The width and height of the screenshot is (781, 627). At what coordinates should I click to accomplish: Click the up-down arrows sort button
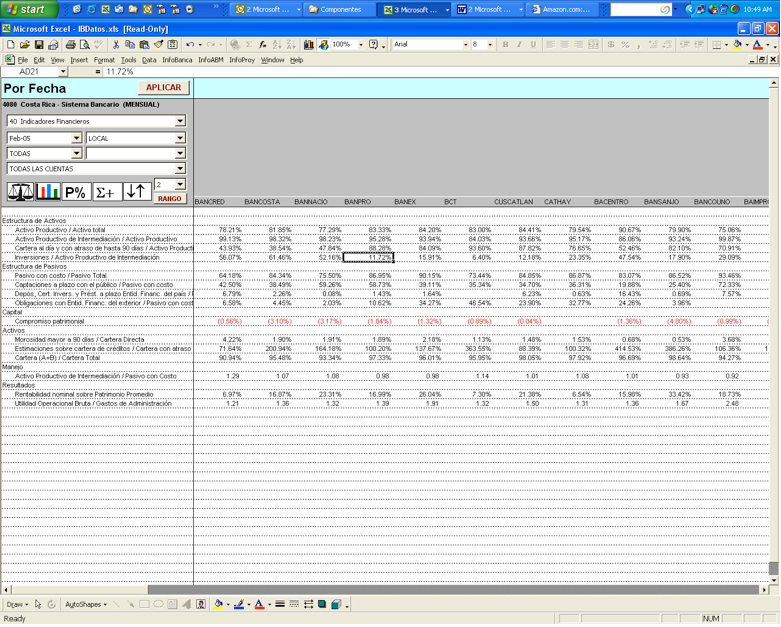[x=136, y=191]
